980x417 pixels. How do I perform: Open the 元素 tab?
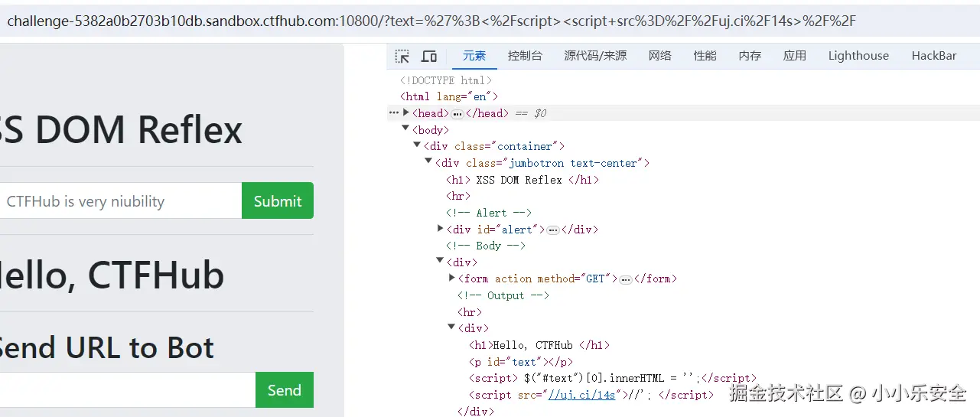(474, 55)
